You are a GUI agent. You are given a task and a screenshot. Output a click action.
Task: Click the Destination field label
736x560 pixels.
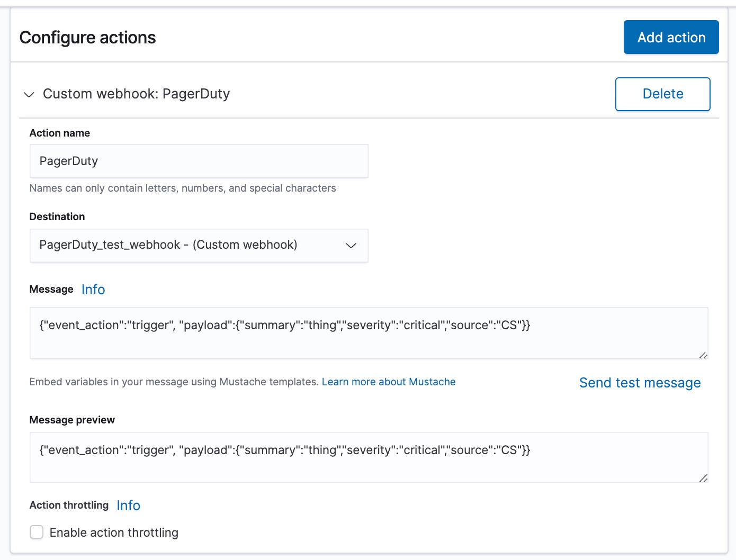57,216
